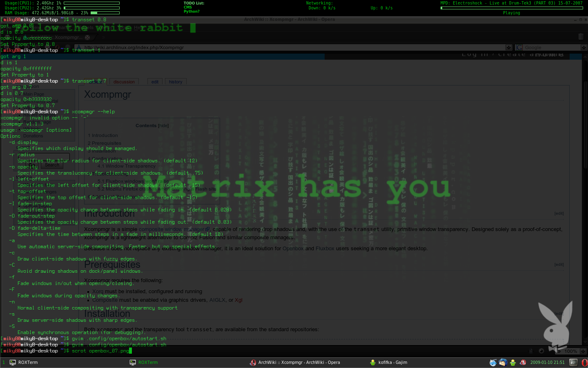Open Opera's closed tabs trash icon
Image resolution: width=588 pixels, height=368 pixels.
pos(581,37)
